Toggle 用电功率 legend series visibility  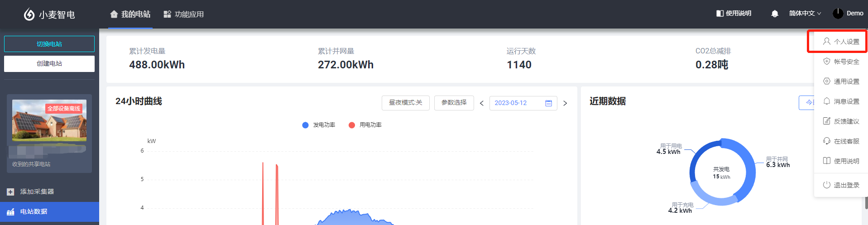365,125
